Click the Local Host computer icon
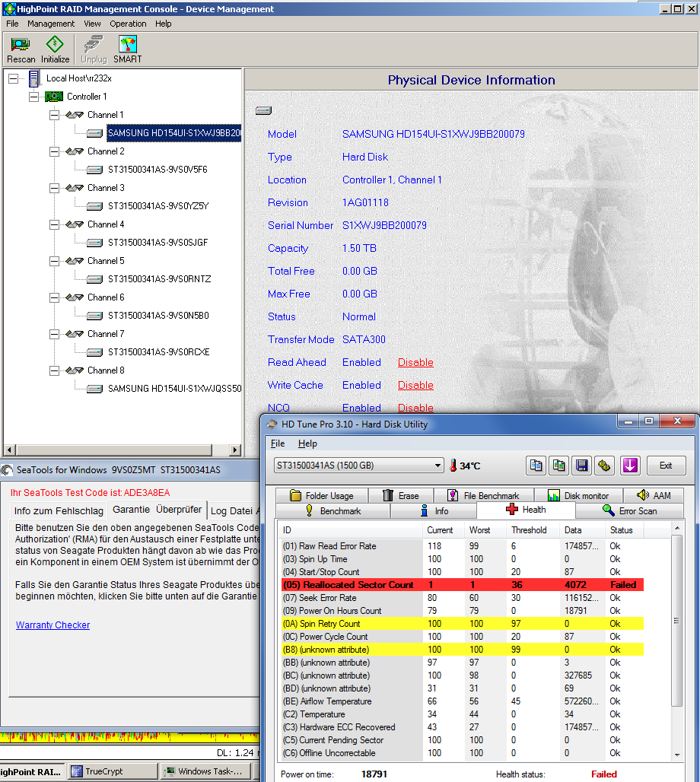 33,78
